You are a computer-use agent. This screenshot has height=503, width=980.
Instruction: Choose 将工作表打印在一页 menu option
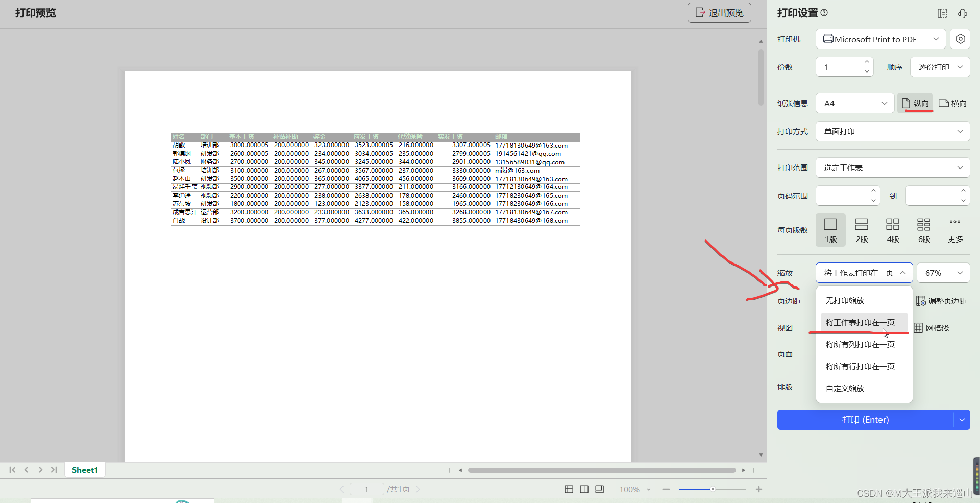[x=864, y=323]
